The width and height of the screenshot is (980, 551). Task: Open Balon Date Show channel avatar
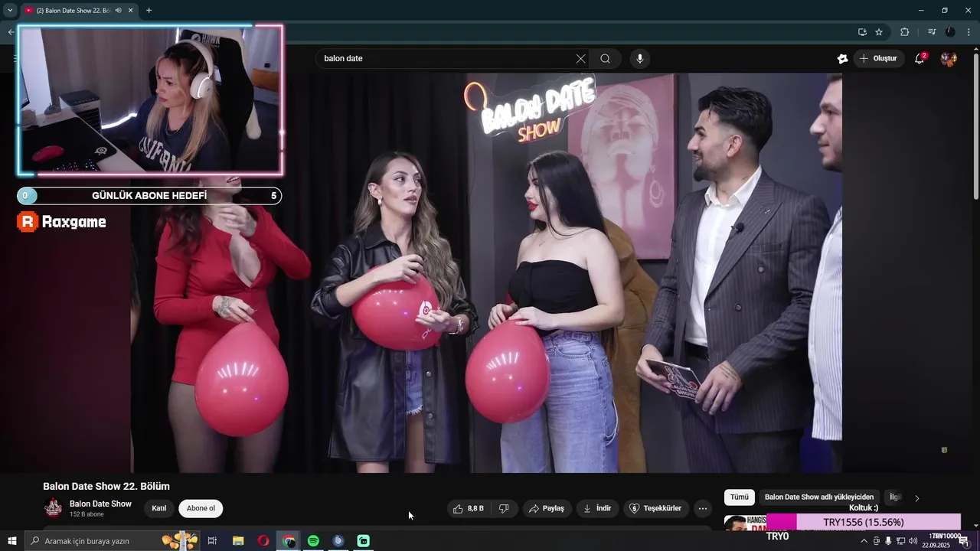pos(54,508)
